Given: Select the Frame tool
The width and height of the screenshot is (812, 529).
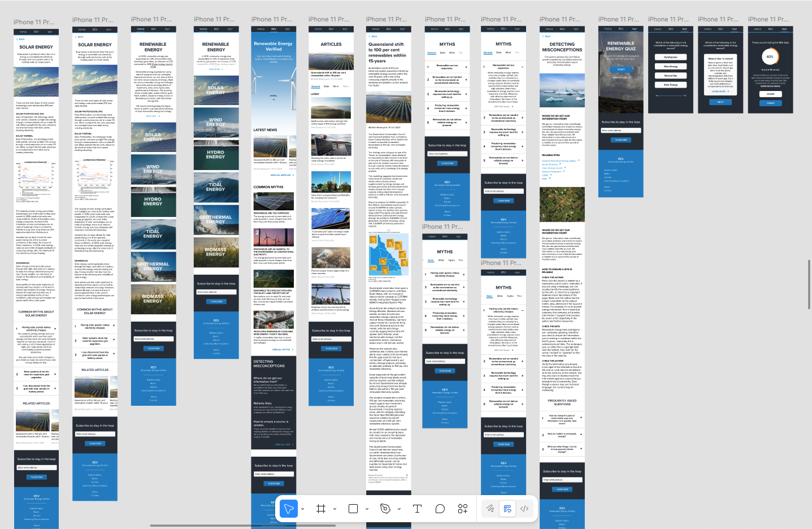Looking at the screenshot, I should coord(321,509).
